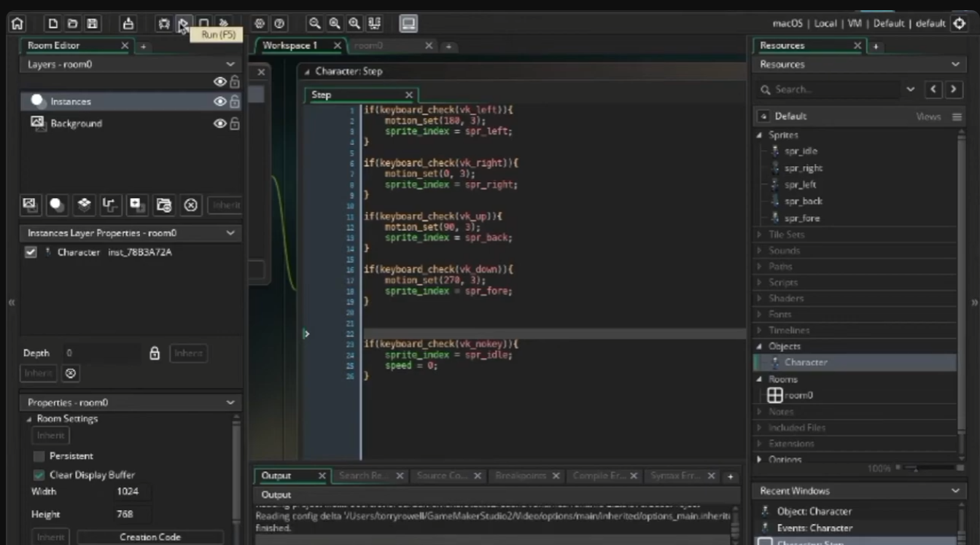Run the game with the play icon
980x545 pixels.
[x=184, y=23]
